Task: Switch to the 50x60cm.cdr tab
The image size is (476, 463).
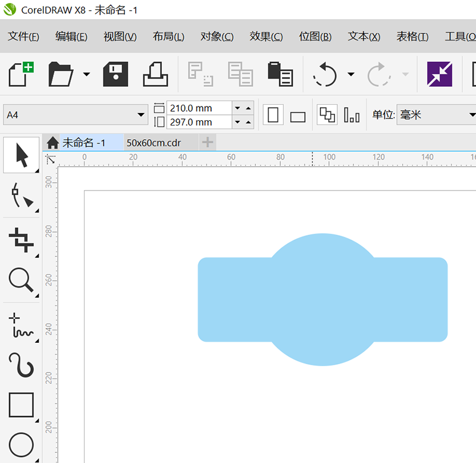Action: [x=154, y=143]
